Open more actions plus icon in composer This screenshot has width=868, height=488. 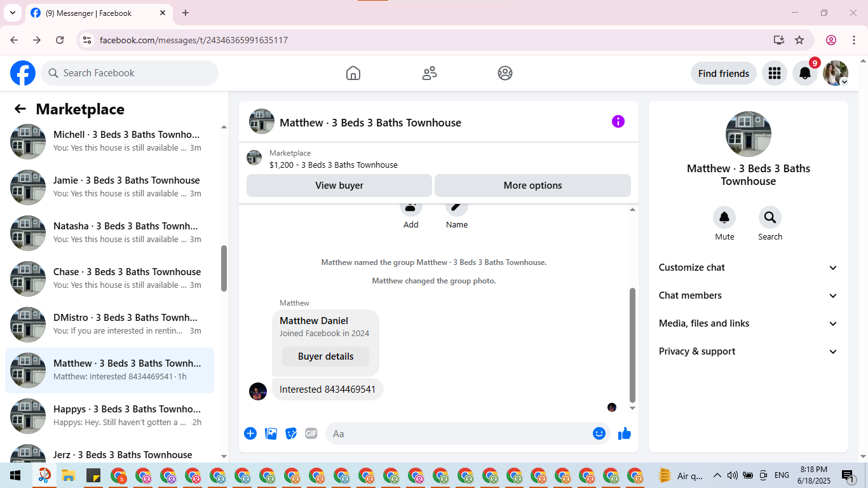(x=250, y=433)
